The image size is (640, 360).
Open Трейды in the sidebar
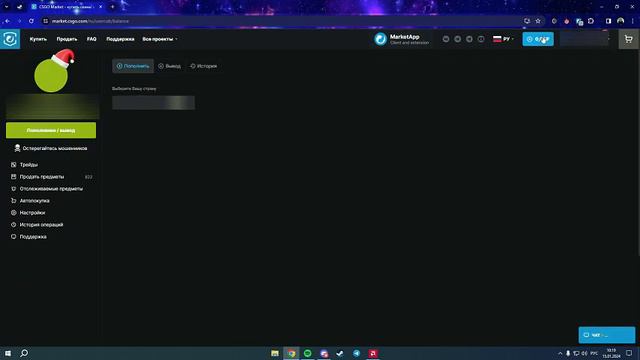tap(29, 165)
